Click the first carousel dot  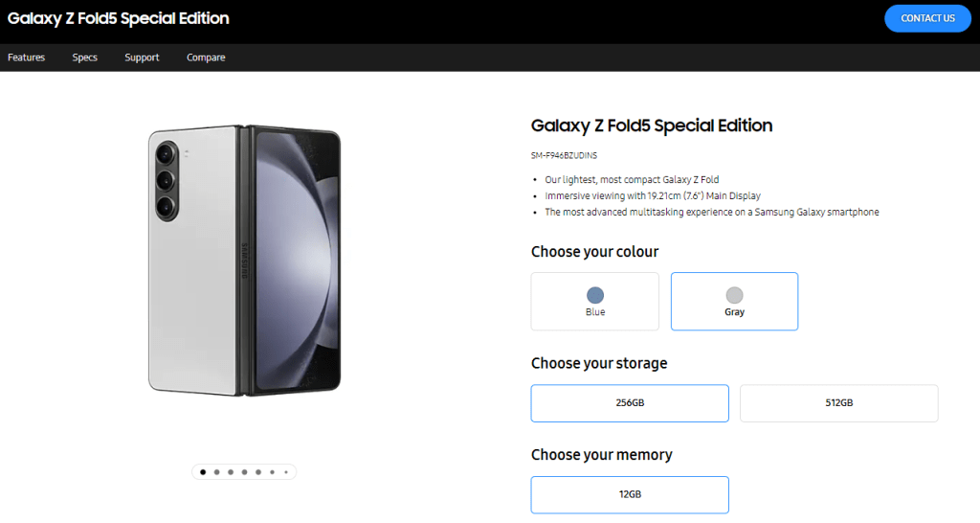pyautogui.click(x=203, y=471)
